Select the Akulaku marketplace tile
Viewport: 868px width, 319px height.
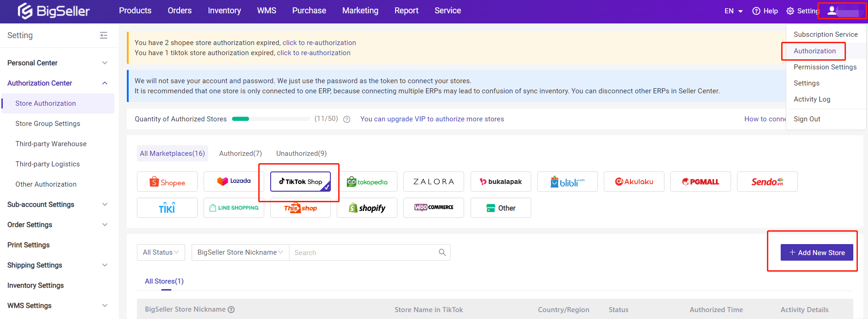(634, 182)
